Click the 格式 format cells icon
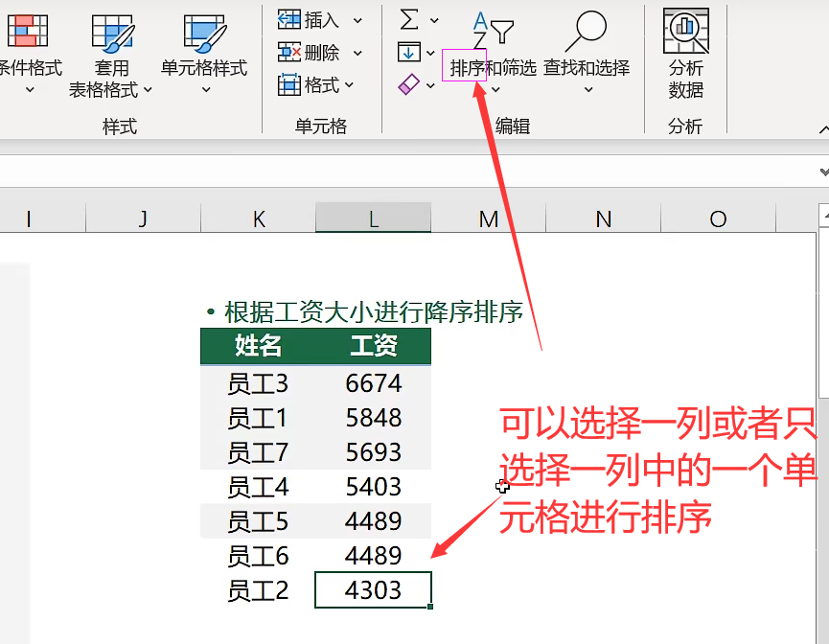The width and height of the screenshot is (829, 644). click(289, 84)
